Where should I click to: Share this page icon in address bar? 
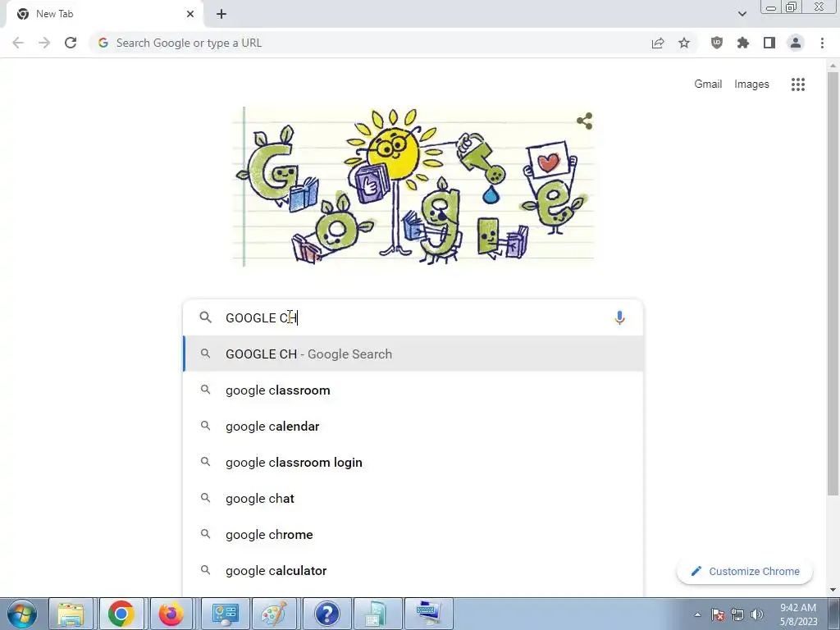pyautogui.click(x=658, y=43)
